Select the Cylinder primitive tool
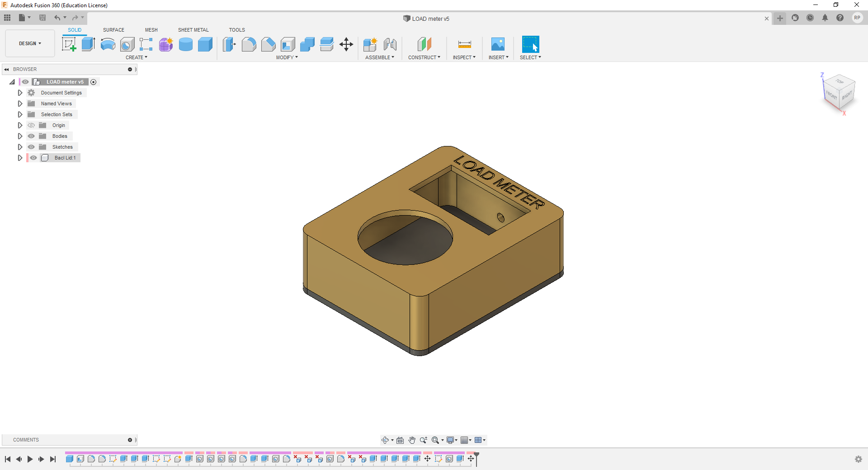868x470 pixels. click(185, 44)
